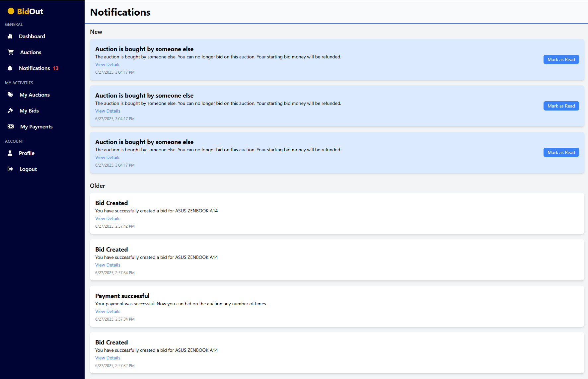Mark second new notification as read
Viewport: 588px width, 379px height.
click(561, 106)
